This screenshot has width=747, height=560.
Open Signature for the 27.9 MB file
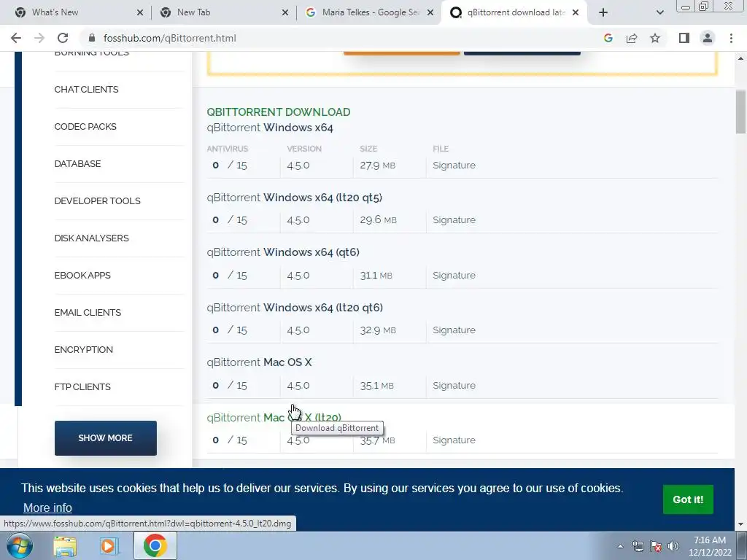point(454,166)
